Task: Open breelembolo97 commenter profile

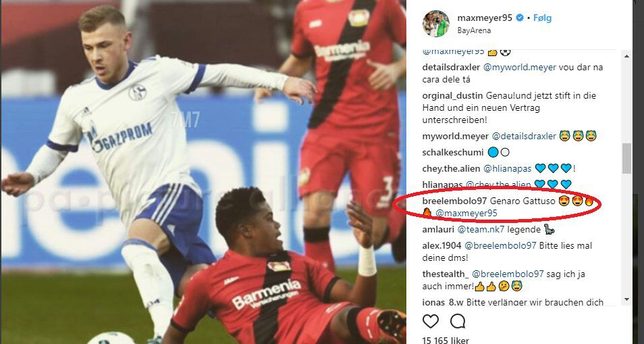Action: click(x=454, y=201)
